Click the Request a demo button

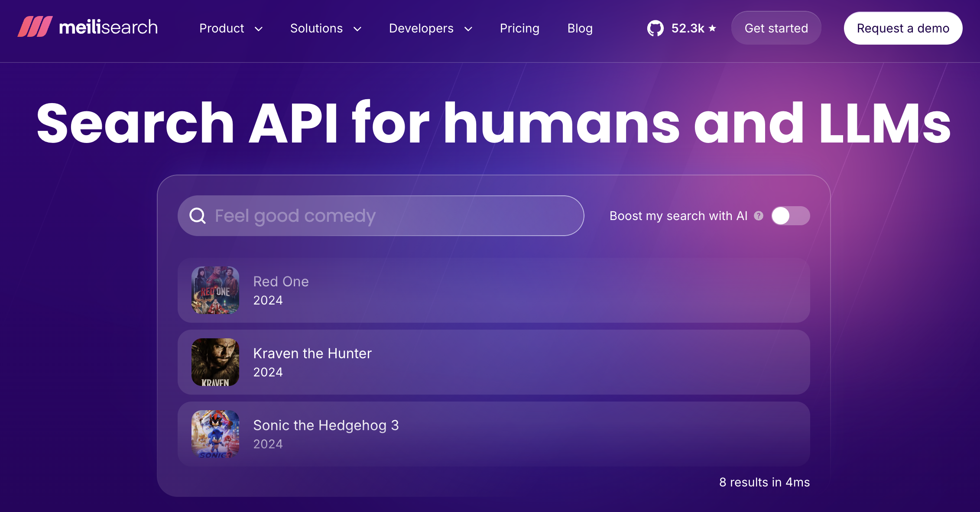point(903,28)
